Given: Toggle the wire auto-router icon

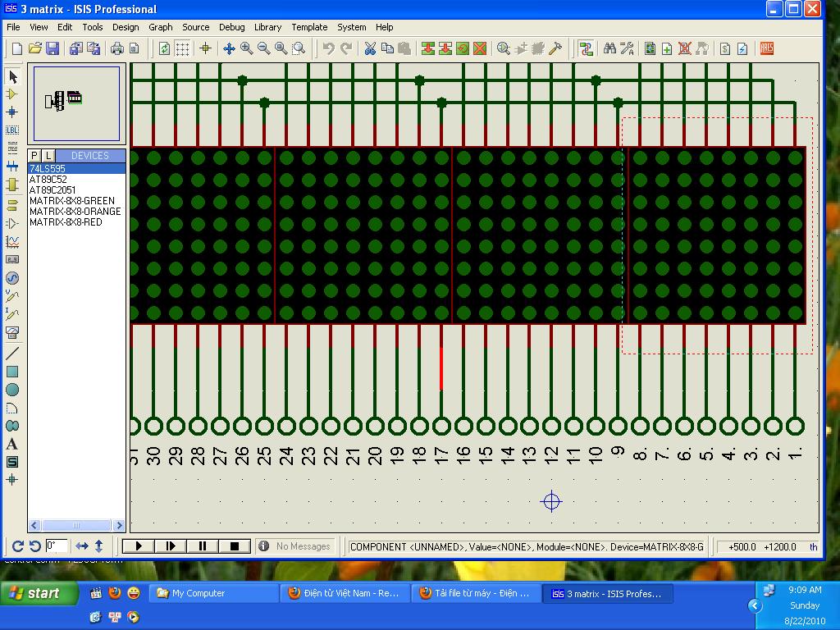Looking at the screenshot, I should 586,49.
